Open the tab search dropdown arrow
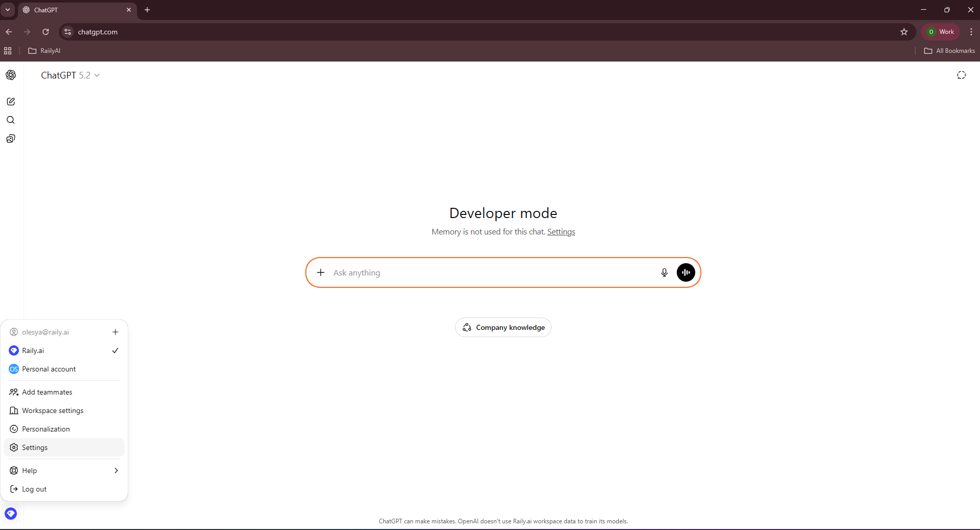Viewport: 980px width, 530px height. [x=8, y=10]
